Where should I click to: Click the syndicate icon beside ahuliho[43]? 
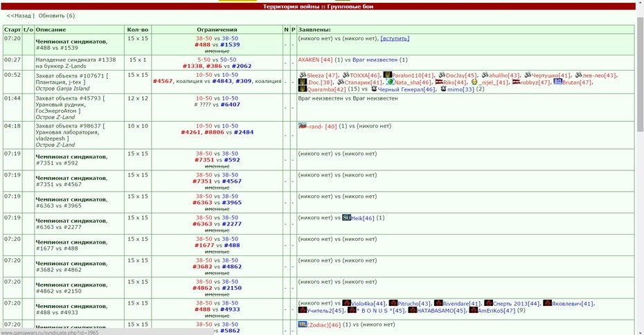pyautogui.click(x=485, y=75)
